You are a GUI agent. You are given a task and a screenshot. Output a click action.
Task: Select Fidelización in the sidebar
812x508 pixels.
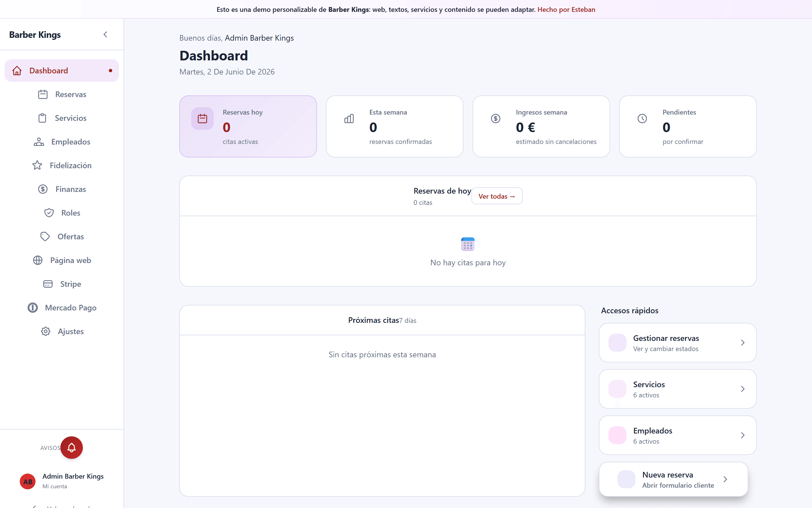point(71,165)
